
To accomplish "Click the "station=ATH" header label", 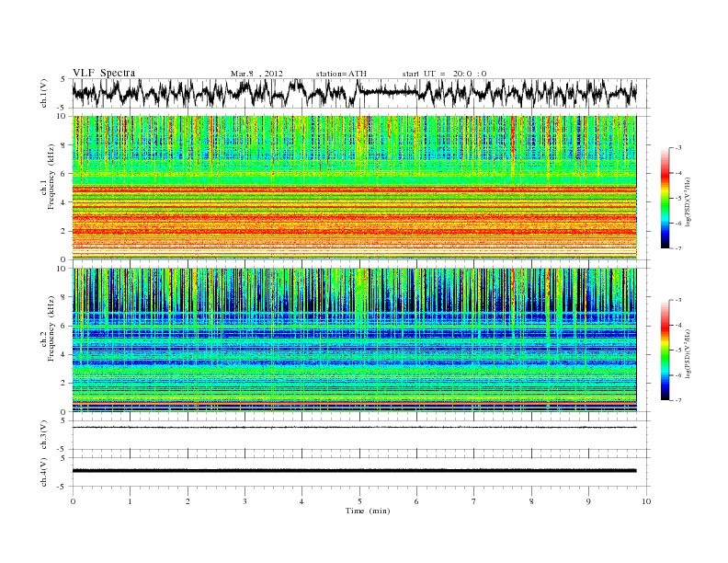I will pyautogui.click(x=341, y=74).
